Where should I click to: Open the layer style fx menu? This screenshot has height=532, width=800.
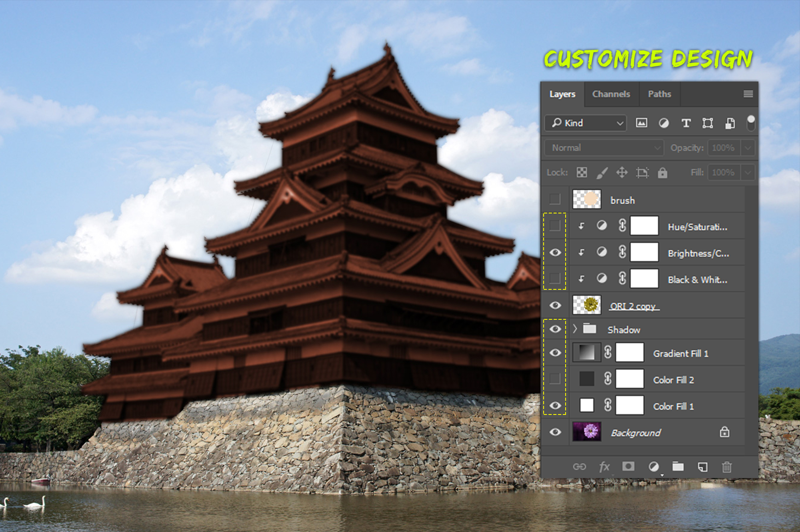coord(604,466)
